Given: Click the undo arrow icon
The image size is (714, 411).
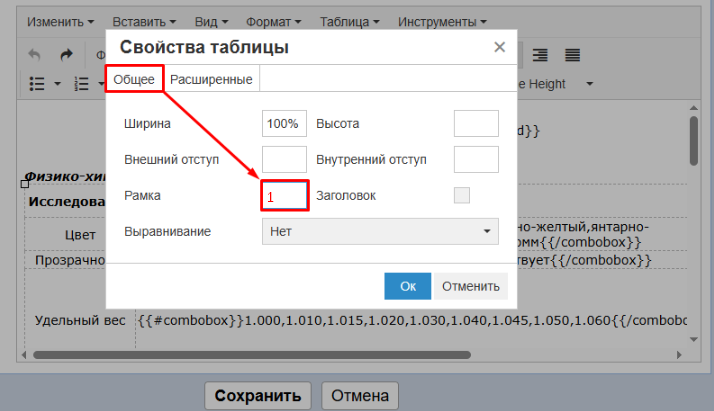Looking at the screenshot, I should [x=35, y=55].
